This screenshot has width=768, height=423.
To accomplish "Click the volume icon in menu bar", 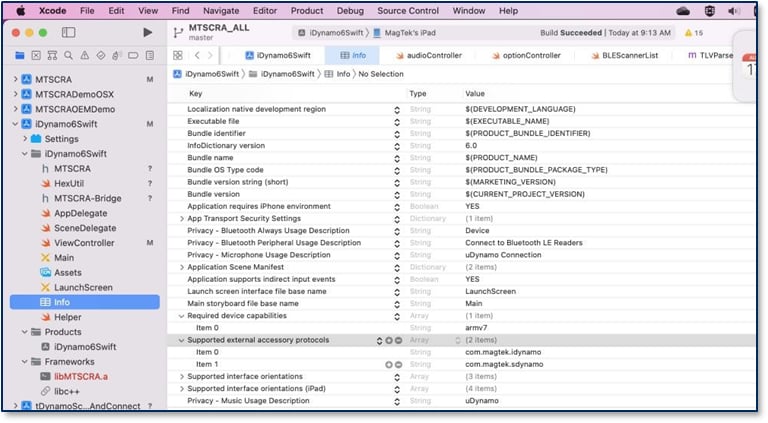I will 734,11.
